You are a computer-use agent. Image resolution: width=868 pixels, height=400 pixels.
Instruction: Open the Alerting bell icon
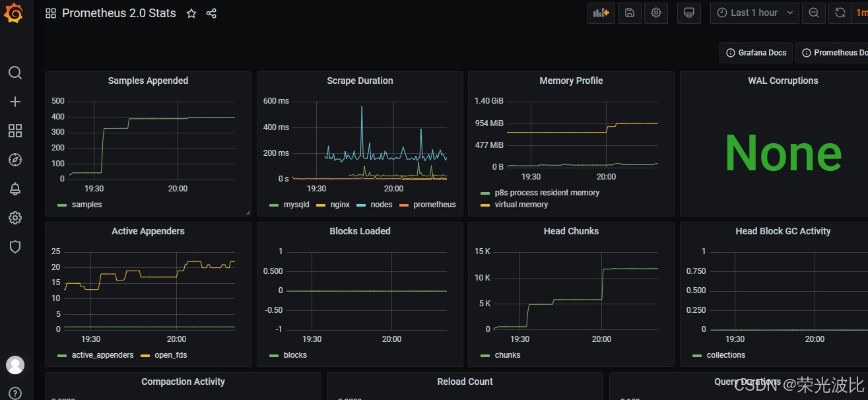click(15, 189)
